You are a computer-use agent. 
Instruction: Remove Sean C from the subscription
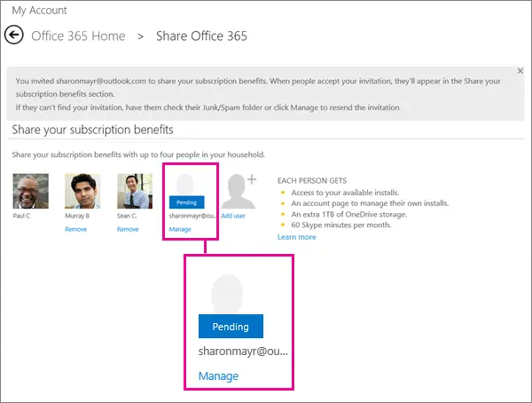pyautogui.click(x=128, y=229)
